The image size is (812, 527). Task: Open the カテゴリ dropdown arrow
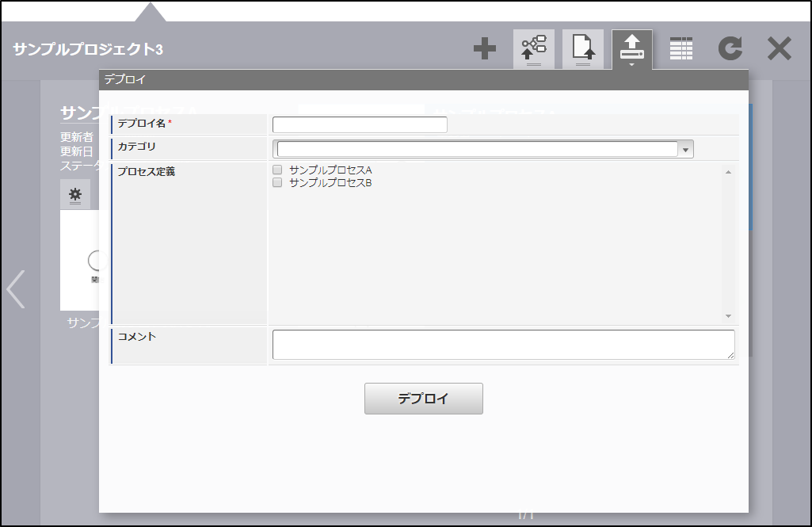[x=685, y=150]
